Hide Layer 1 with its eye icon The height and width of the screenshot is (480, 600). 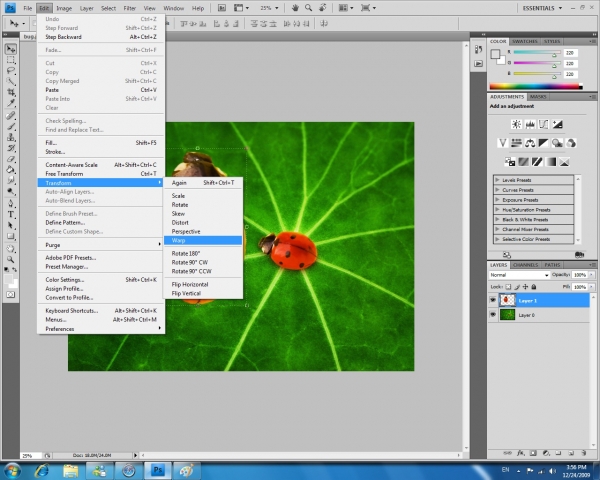[493, 300]
